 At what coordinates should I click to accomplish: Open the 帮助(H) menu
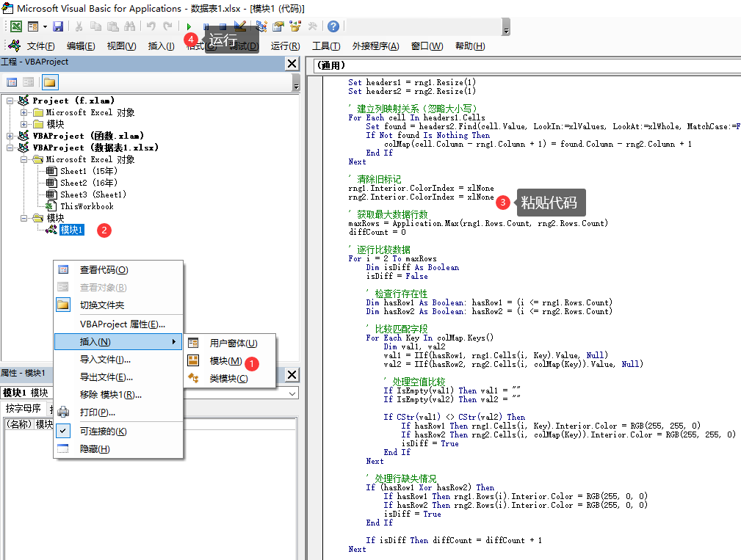coord(470,46)
